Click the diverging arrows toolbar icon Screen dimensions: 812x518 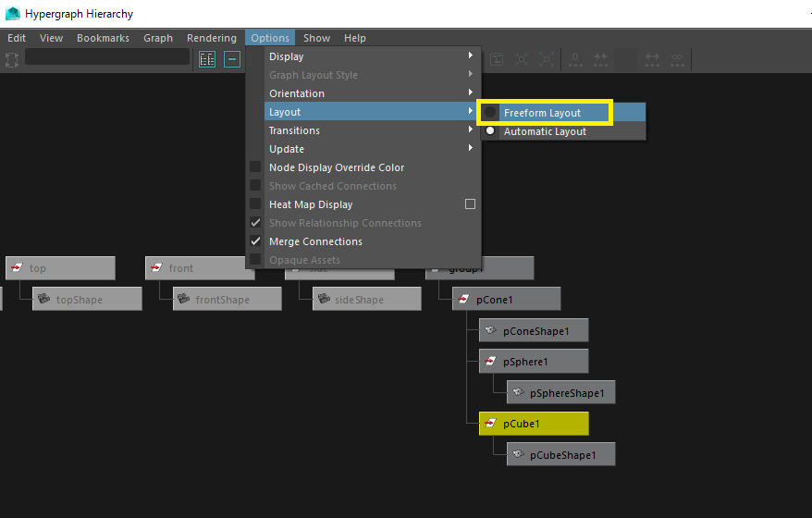click(653, 59)
